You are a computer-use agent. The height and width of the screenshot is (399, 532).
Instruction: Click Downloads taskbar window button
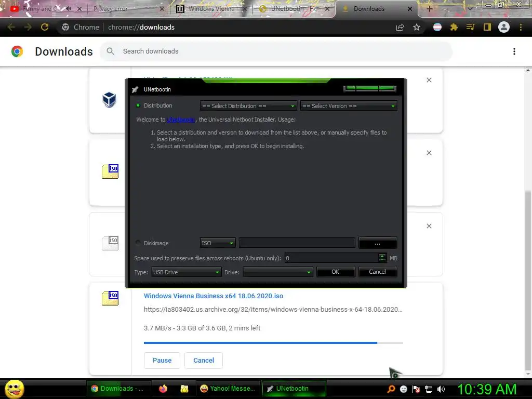coord(118,389)
